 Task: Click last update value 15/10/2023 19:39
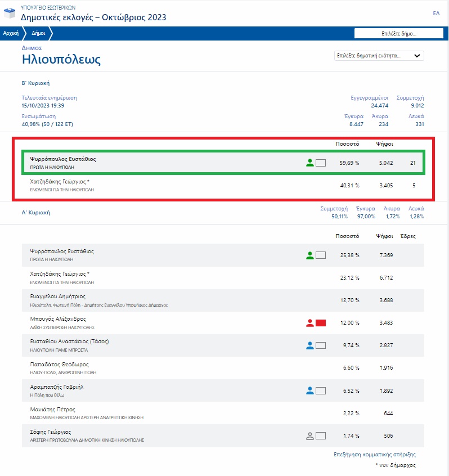43,106
